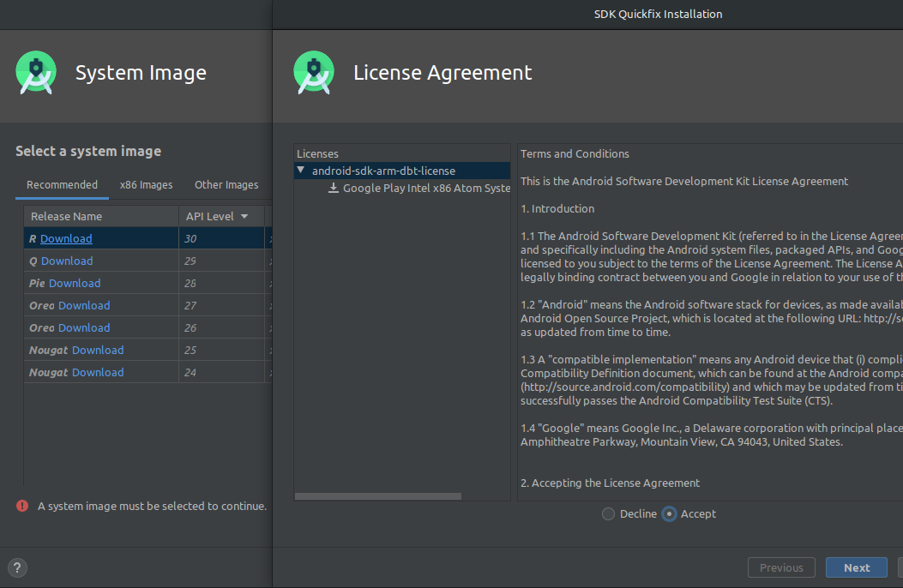Click the Android Studio logo beside License Agreement
903x588 pixels.
(x=314, y=73)
